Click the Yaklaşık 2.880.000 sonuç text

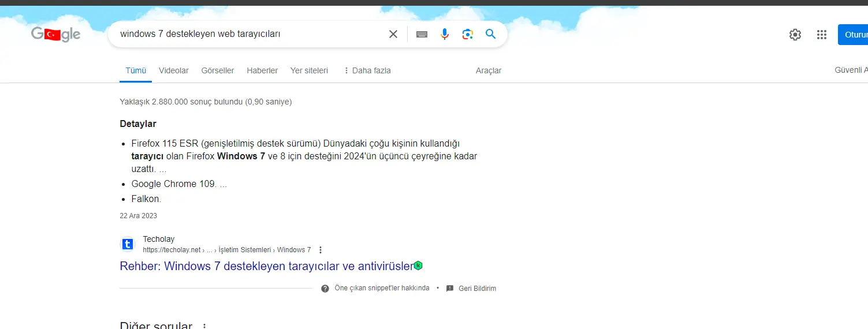206,102
